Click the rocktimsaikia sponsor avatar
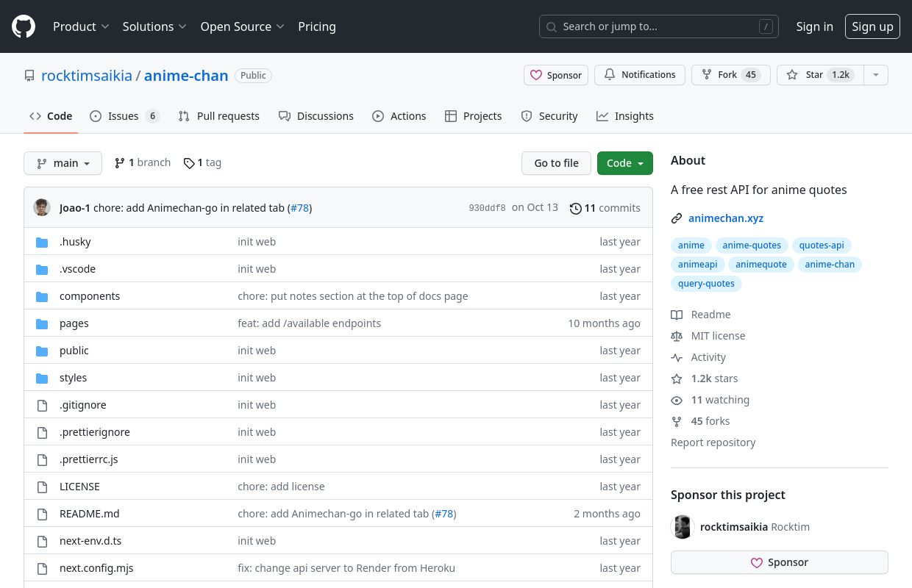 point(683,527)
